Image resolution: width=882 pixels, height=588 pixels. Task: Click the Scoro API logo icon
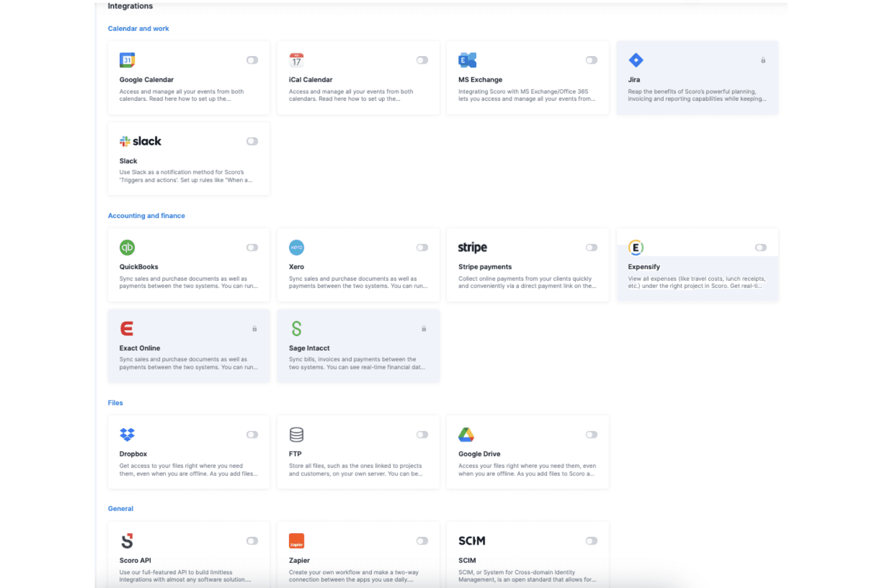(x=127, y=541)
